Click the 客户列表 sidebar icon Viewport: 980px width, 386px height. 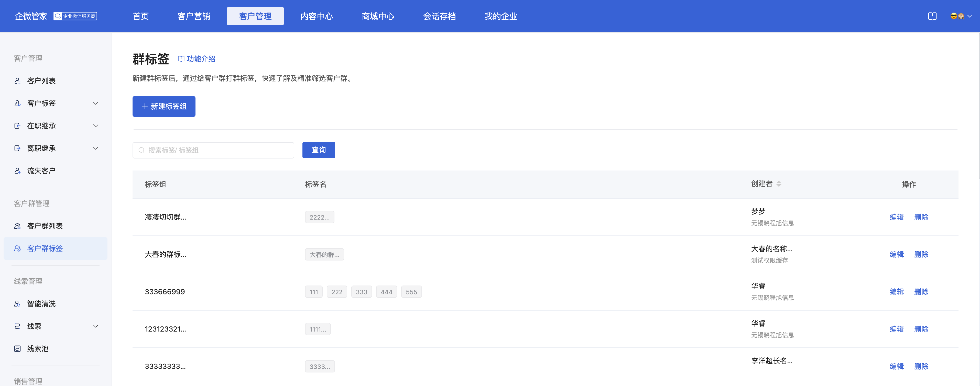point(17,81)
